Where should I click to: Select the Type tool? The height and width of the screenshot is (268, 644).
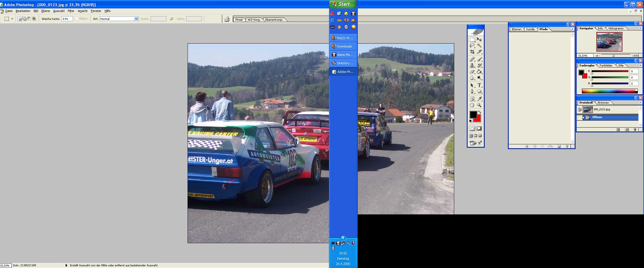tap(479, 85)
